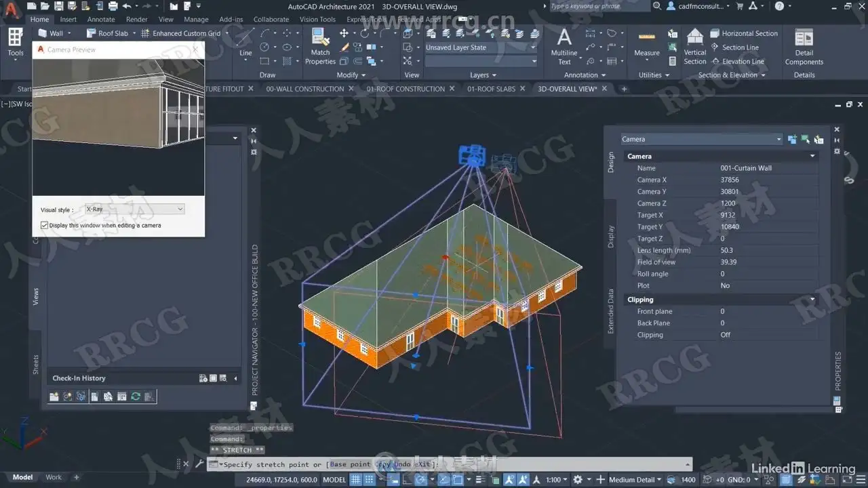Open the Multiline Text tool
This screenshot has height=488, width=868.
tap(564, 47)
